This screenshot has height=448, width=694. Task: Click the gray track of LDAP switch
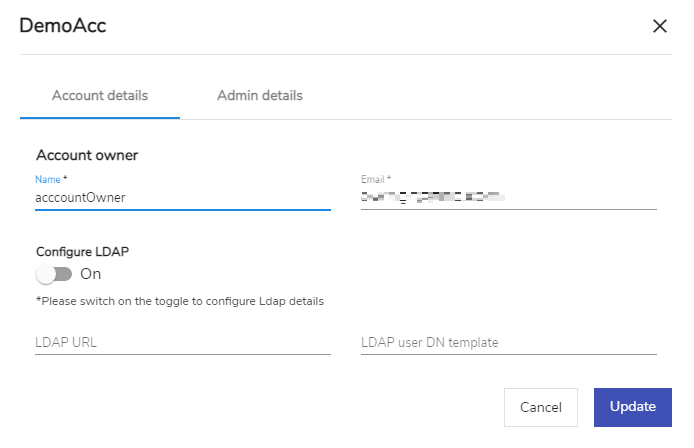point(64,274)
